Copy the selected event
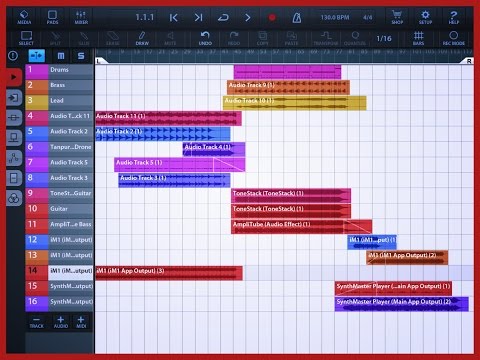The width and height of the screenshot is (480, 360). 262,38
